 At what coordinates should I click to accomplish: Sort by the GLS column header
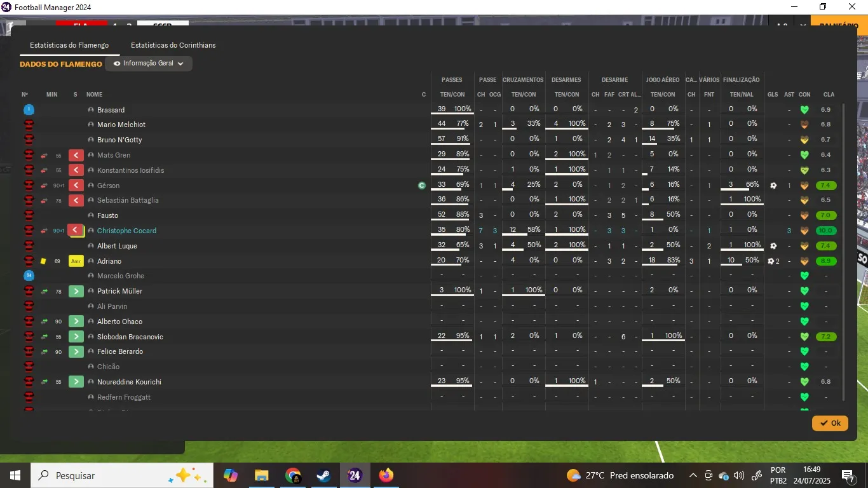pyautogui.click(x=773, y=95)
